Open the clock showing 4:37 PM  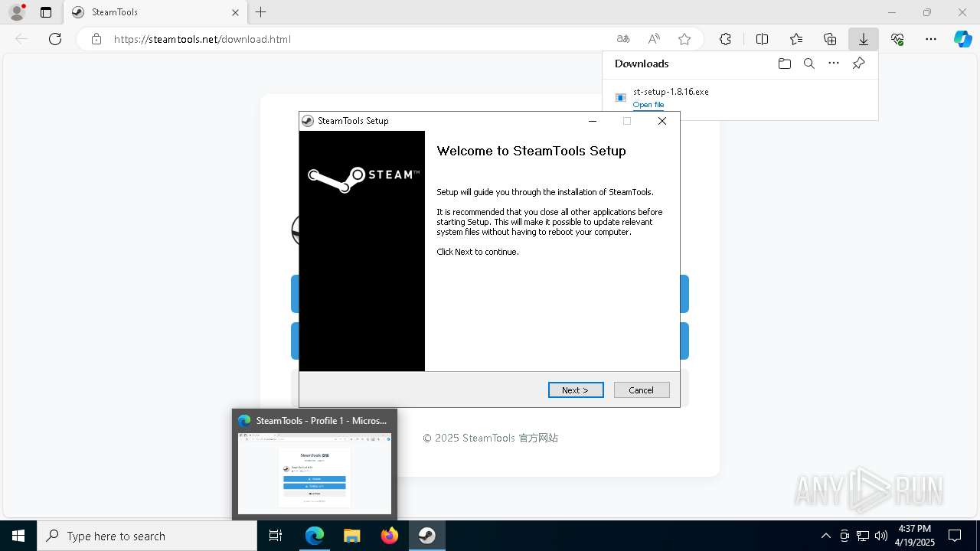click(915, 536)
